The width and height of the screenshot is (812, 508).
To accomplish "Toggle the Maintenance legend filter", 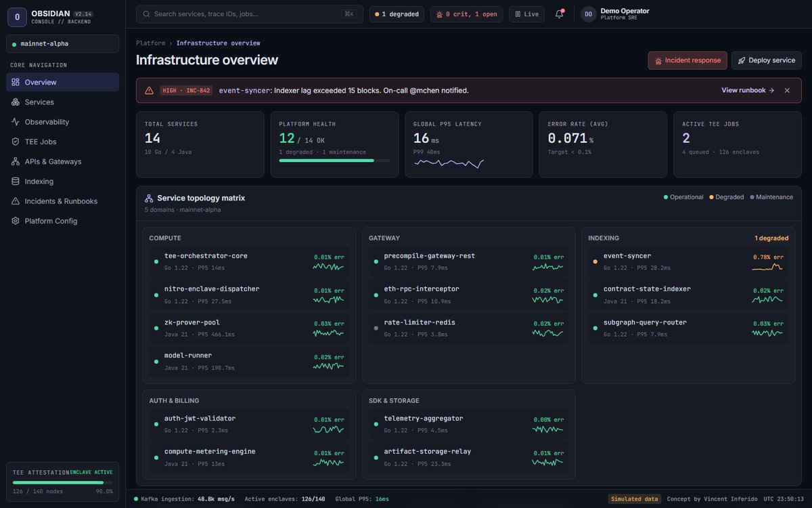I will tap(771, 197).
